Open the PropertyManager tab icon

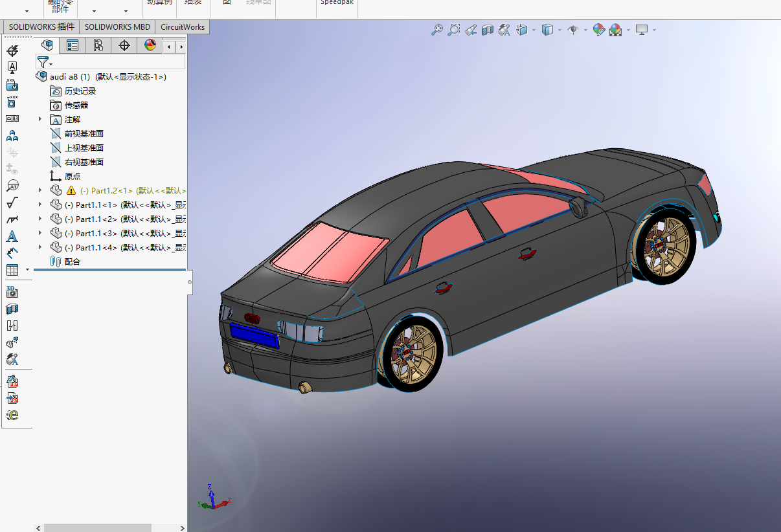coord(73,45)
